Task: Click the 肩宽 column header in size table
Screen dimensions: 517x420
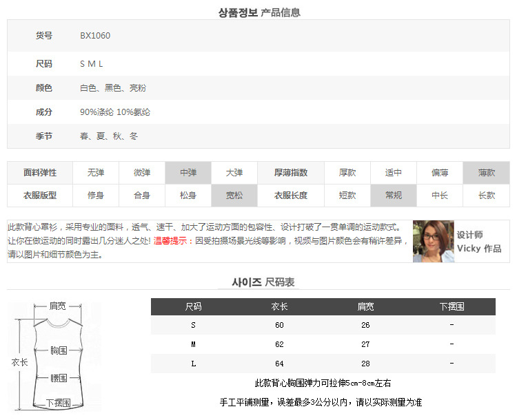Action: click(365, 306)
